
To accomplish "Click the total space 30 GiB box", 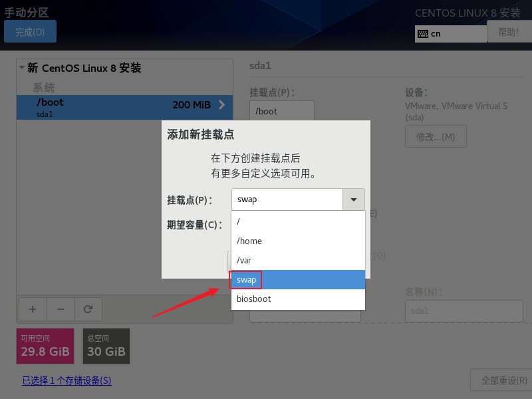I will (106, 346).
